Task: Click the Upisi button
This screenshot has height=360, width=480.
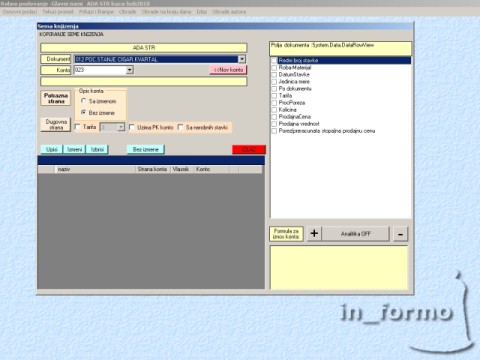Action: [52, 149]
